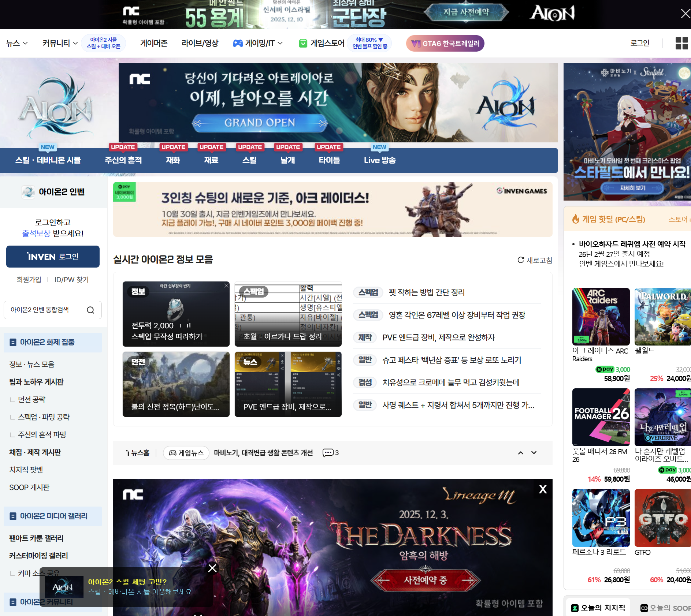Viewport: 691px width, 616px height.
Task: Open 스펙업 · 파밍 공략 sidebar item
Action: 44,417
